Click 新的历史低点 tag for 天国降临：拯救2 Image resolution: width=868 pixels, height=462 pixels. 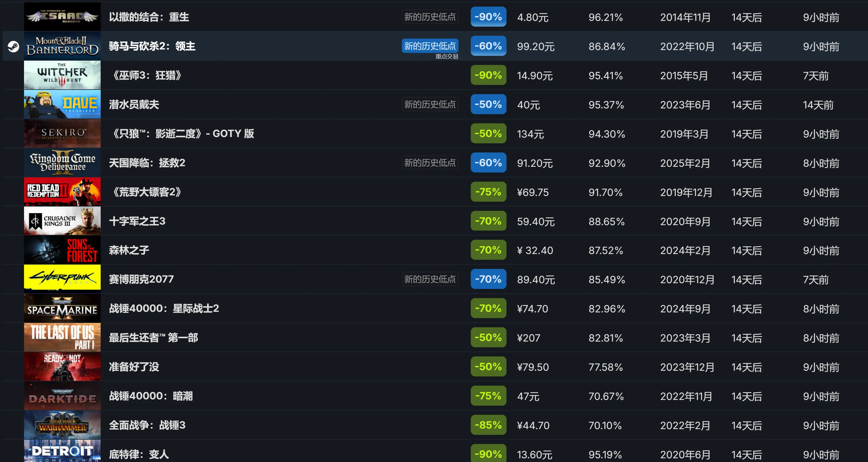[x=430, y=163]
